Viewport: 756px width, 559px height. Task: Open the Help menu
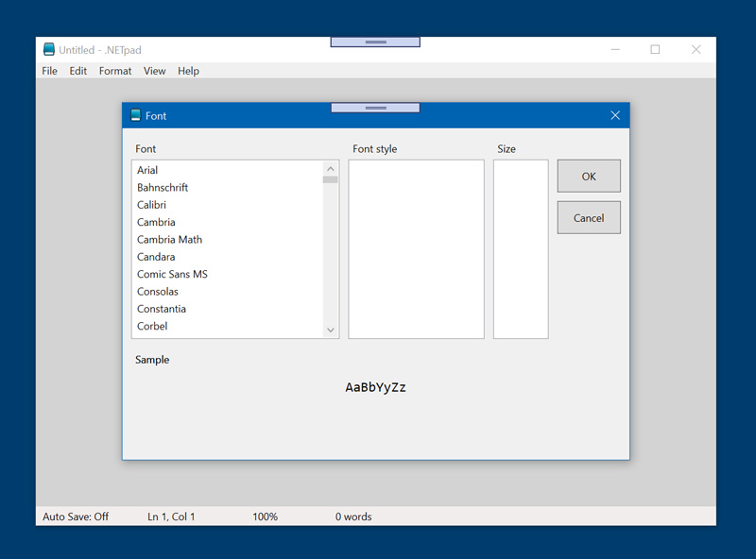(188, 71)
